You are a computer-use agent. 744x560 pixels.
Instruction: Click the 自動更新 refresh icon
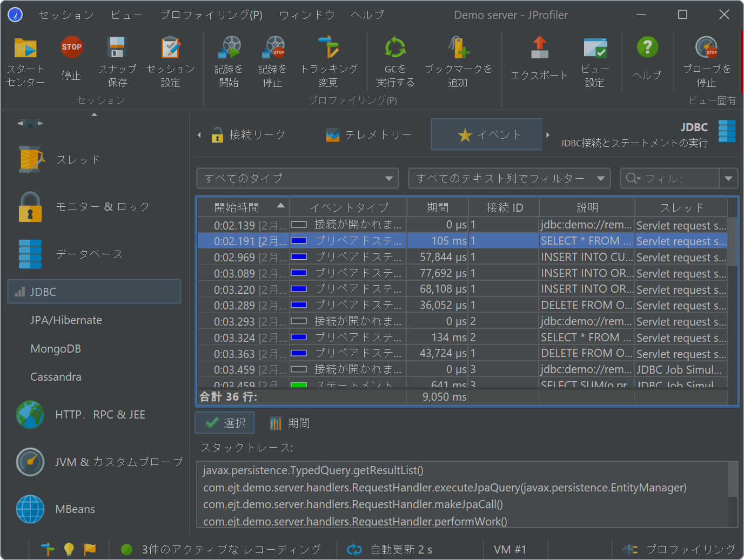354,550
